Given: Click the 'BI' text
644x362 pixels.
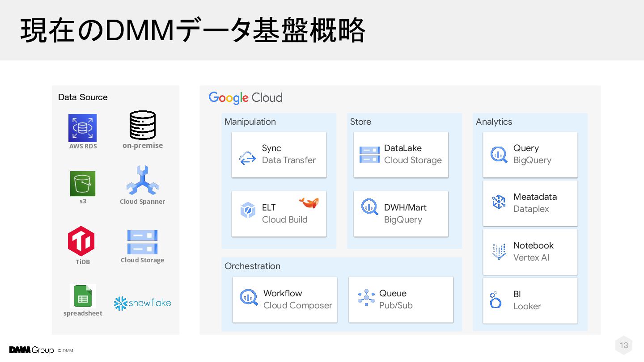Looking at the screenshot, I should (517, 294).
